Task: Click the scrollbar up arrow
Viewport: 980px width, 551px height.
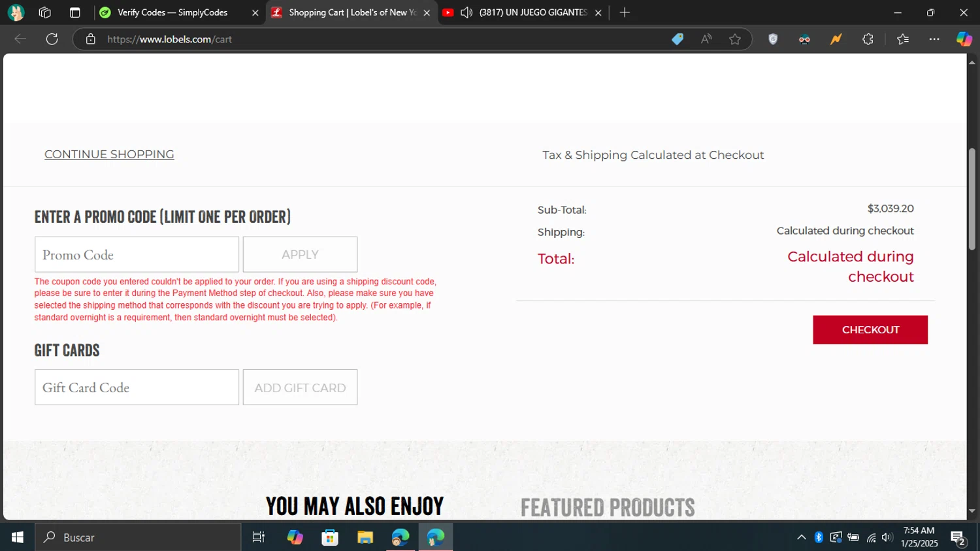Action: click(972, 63)
